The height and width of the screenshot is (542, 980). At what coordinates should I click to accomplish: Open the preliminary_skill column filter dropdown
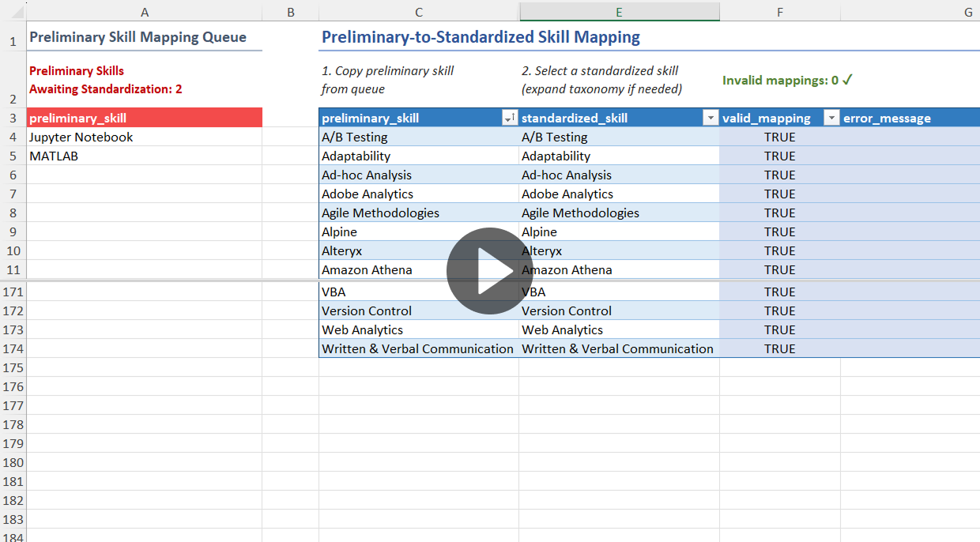510,119
